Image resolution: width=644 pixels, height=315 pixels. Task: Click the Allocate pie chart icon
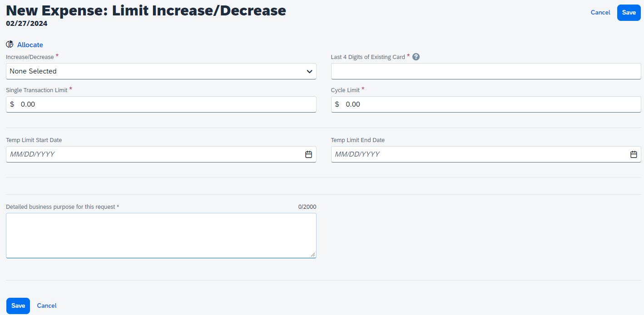(x=10, y=44)
